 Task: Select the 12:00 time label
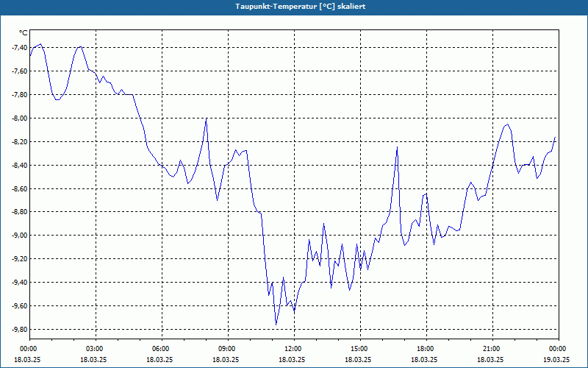tap(295, 349)
